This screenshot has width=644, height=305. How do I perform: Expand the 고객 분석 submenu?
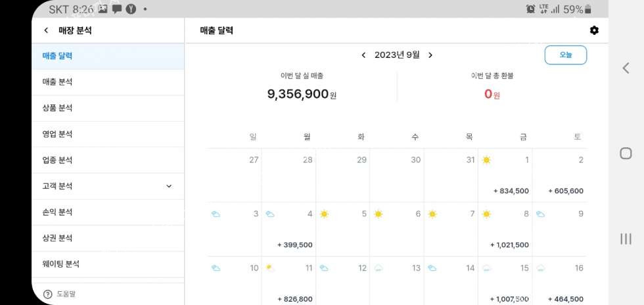[169, 186]
